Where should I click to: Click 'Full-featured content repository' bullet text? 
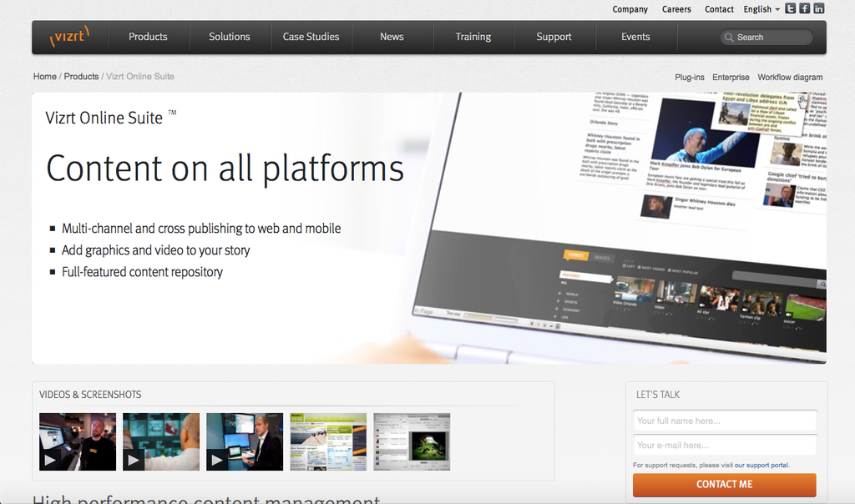click(142, 272)
